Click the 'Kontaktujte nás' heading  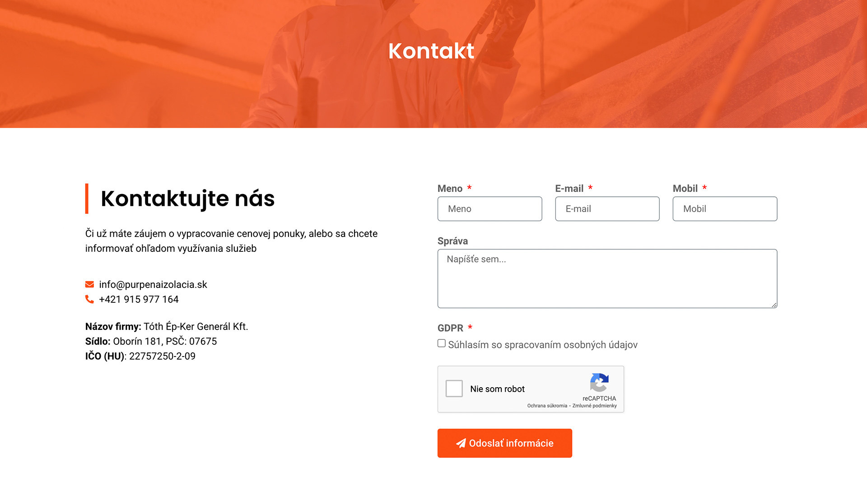coord(187,199)
